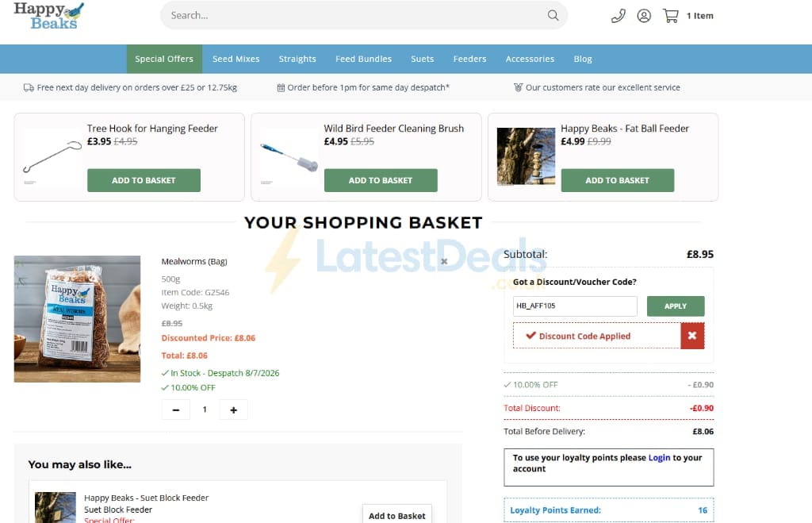Open the Tree Hook product thumbnail
This screenshot has height=523, width=812.
tap(52, 156)
